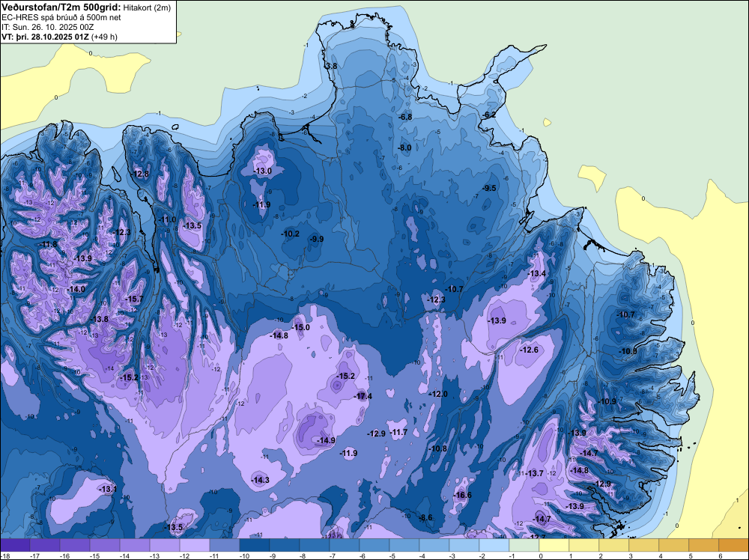Click the legend swatch between -16 and -15
749x560 pixels.
point(75,545)
